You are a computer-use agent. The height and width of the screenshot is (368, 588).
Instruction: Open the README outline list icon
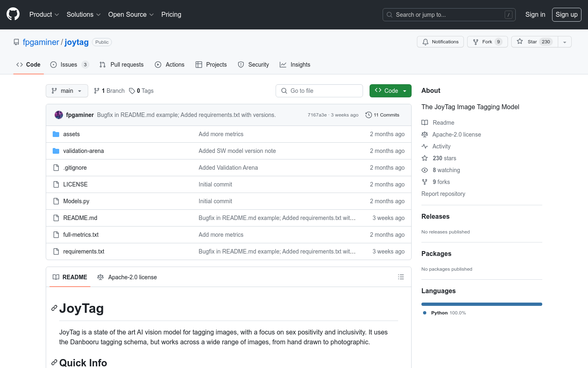(x=401, y=277)
